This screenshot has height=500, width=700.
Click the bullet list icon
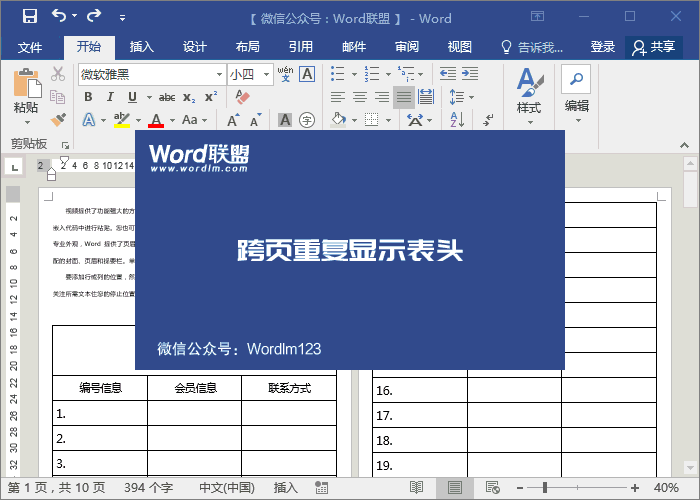click(x=338, y=74)
